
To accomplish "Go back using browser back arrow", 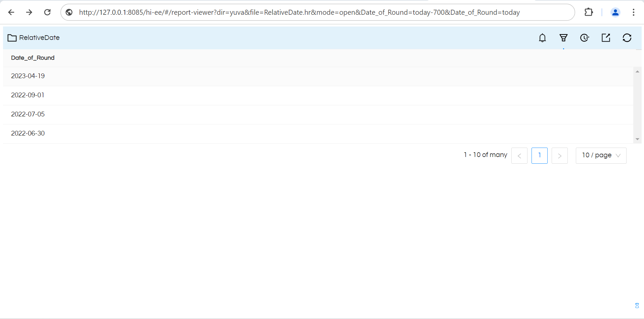I will [x=11, y=12].
